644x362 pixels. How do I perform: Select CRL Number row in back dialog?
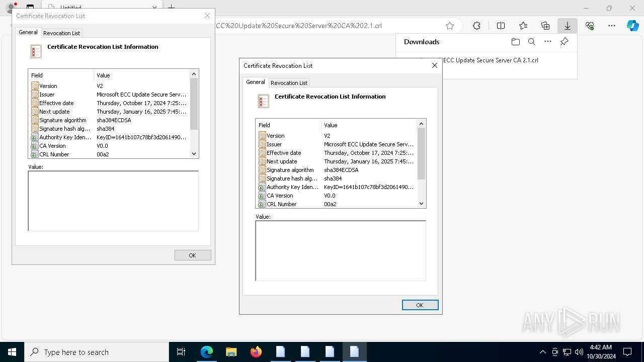click(109, 154)
